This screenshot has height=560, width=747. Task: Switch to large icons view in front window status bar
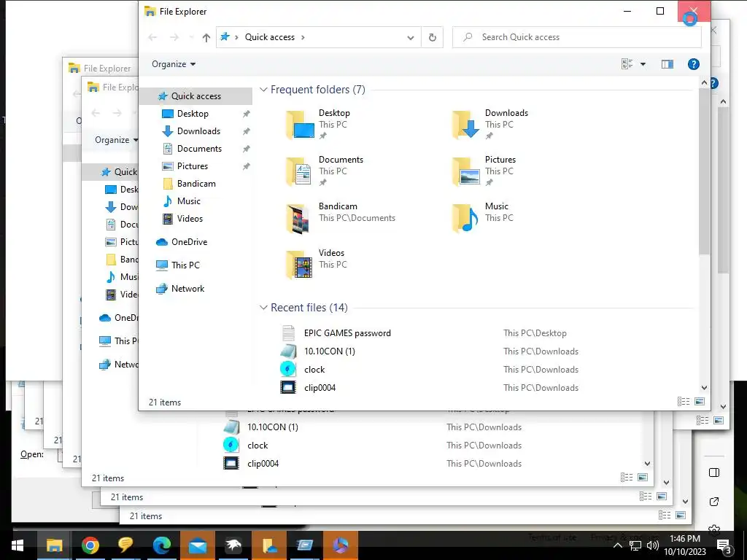point(700,402)
